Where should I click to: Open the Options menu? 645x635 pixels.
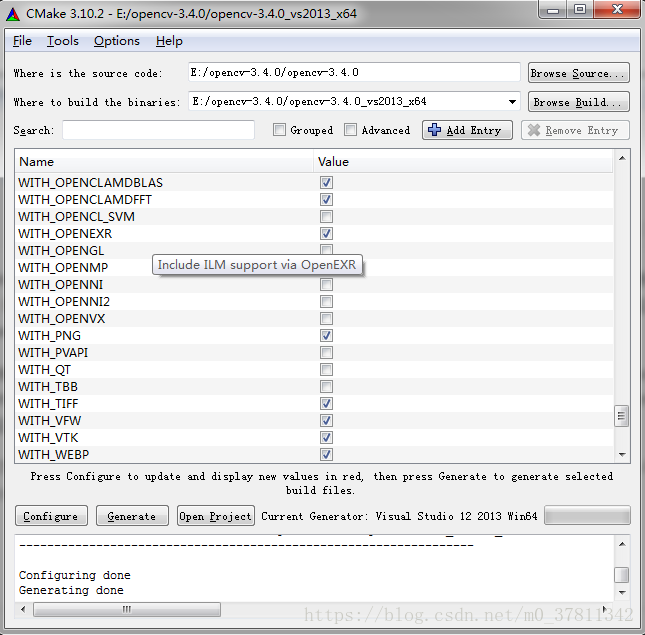click(x=116, y=41)
